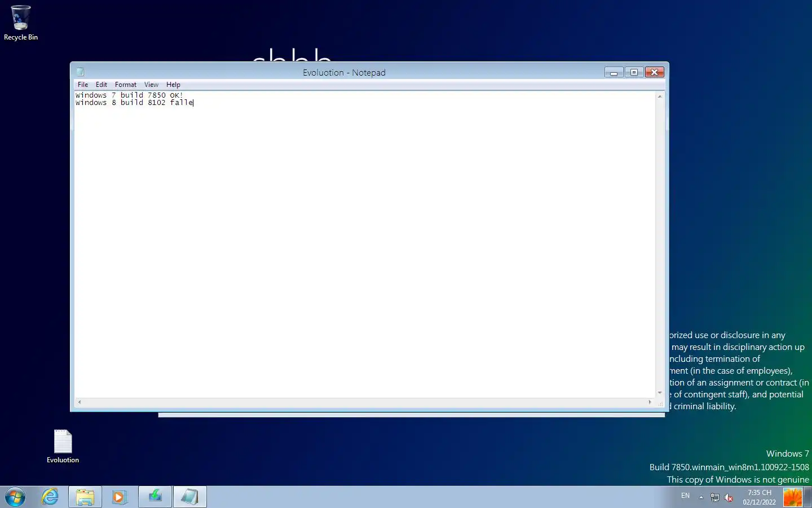Place the cursor in line "windows 7 build 7850 OK!"
The image size is (812, 508).
(129, 95)
